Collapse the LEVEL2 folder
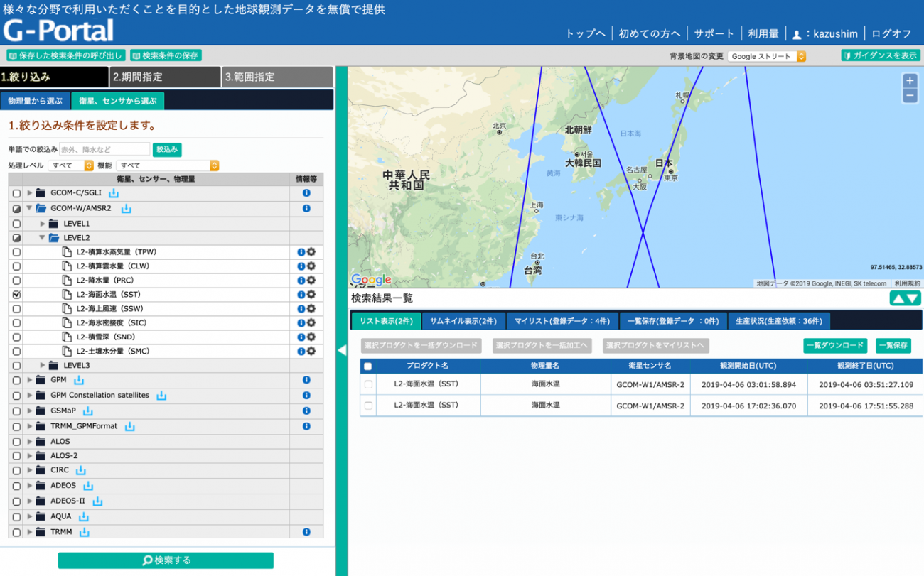The image size is (924, 576). pos(43,238)
